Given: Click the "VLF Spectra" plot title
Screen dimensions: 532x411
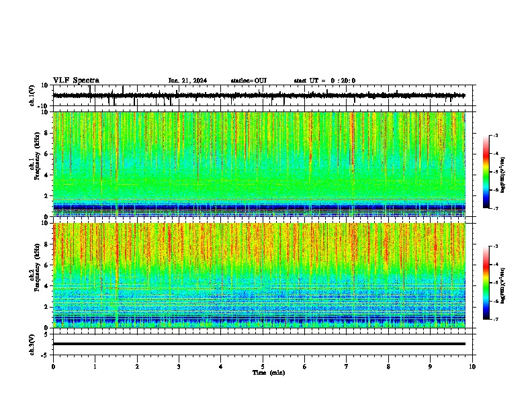Looking at the screenshot, I should pyautogui.click(x=76, y=81).
